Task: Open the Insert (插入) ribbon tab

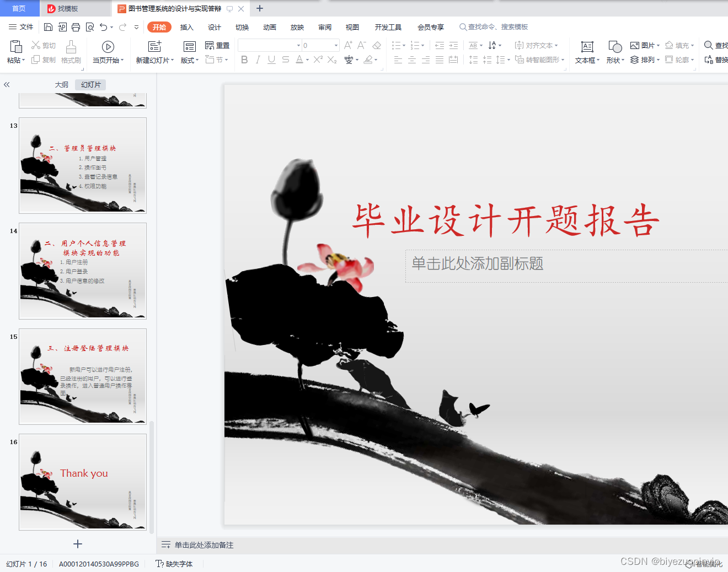Action: coord(187,27)
